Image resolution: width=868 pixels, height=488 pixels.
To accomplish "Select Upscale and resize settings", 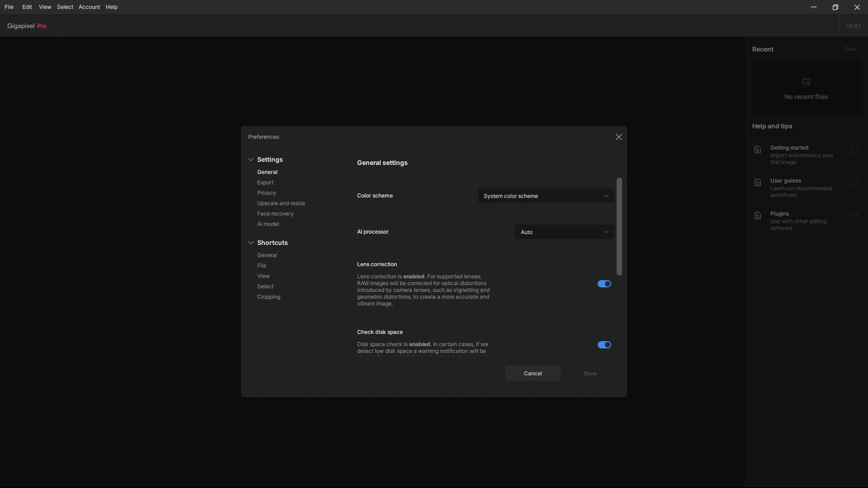I will (281, 203).
